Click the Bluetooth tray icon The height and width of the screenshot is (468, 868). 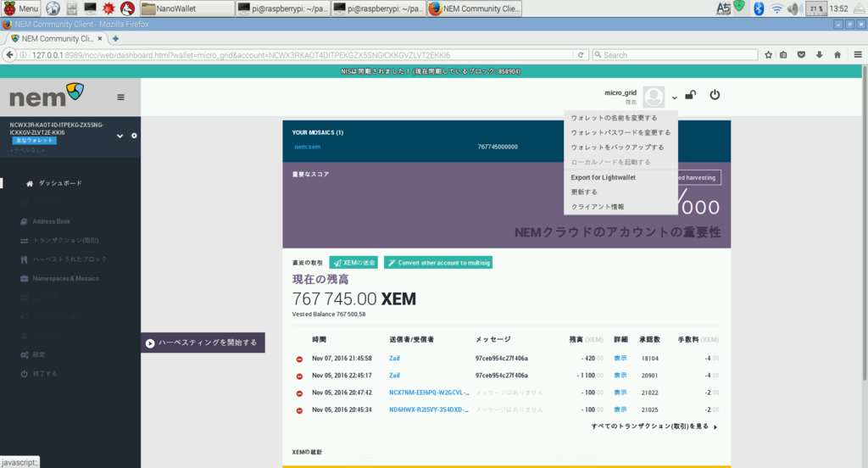(759, 8)
